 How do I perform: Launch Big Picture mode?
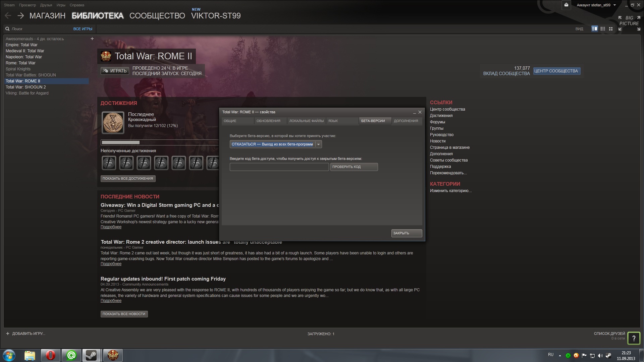pyautogui.click(x=629, y=21)
